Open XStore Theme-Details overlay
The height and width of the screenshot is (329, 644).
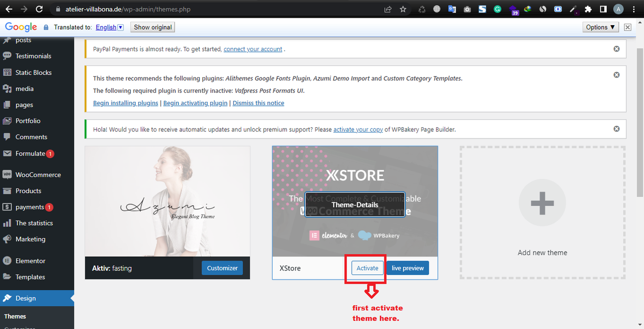[355, 205]
